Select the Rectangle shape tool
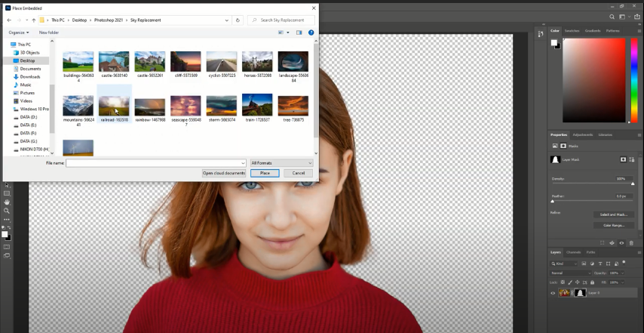 pos(7,193)
